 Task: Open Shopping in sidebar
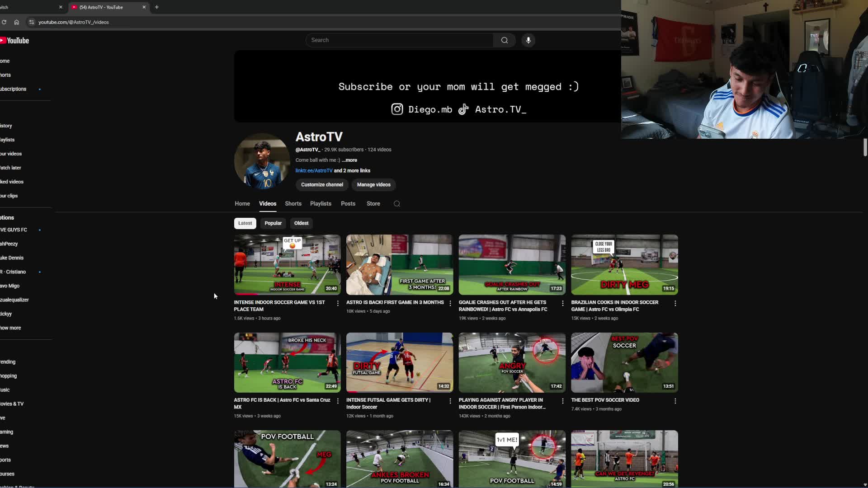[x=9, y=376]
